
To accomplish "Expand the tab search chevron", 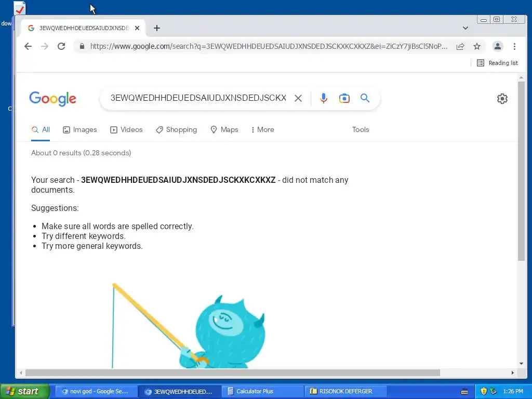I will click(x=465, y=28).
